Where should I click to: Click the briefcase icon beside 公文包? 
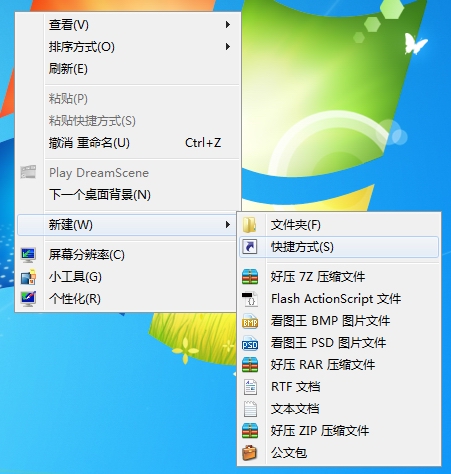pyautogui.click(x=249, y=453)
